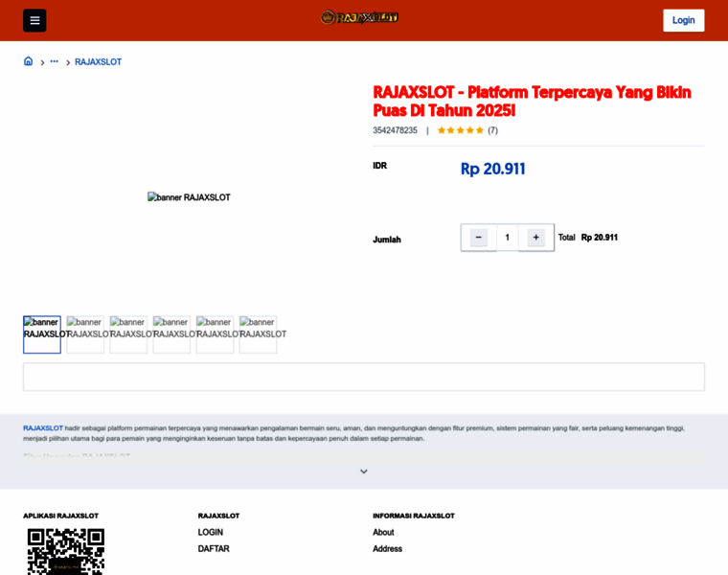Select the first banner thumbnail
Screen dimensions: 728x575
[x=42, y=334]
